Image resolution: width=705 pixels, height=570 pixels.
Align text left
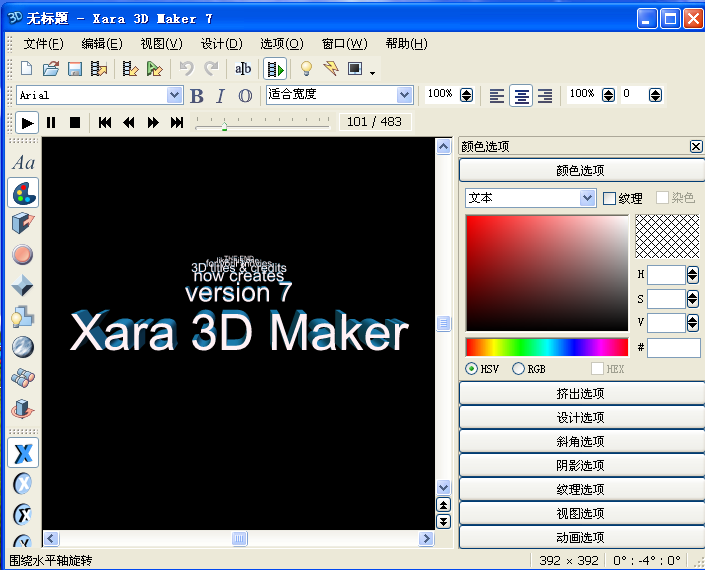click(497, 96)
